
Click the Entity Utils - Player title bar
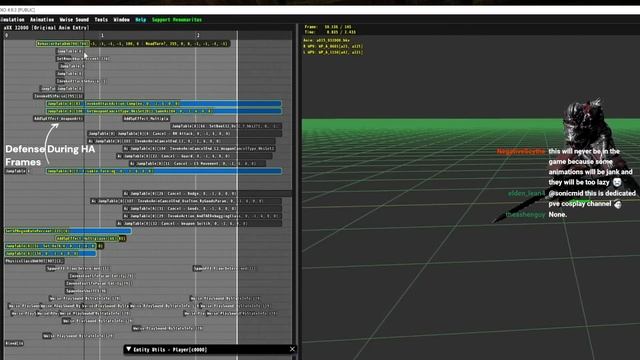(x=210, y=349)
